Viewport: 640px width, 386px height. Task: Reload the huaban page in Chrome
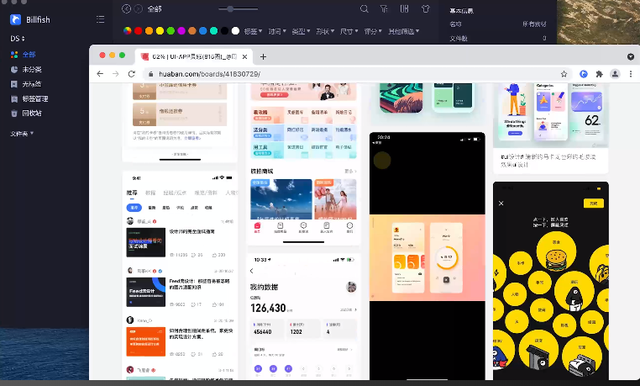[x=131, y=74]
